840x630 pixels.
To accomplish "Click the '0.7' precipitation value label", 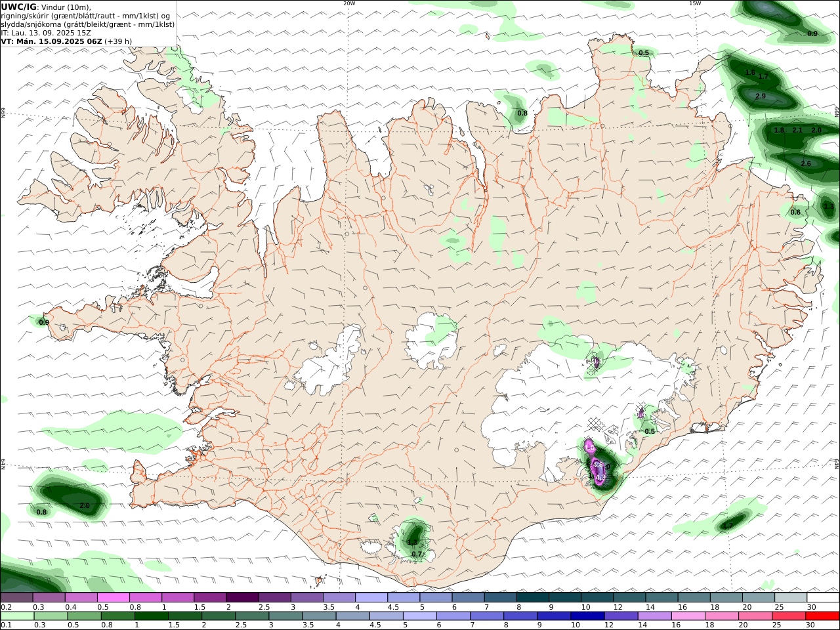I will click(x=417, y=555).
